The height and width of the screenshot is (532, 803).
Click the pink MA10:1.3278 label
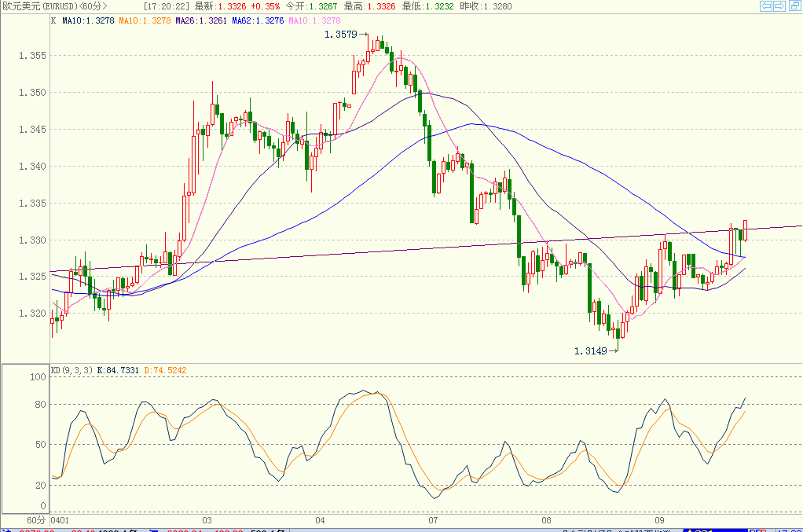tap(314, 20)
